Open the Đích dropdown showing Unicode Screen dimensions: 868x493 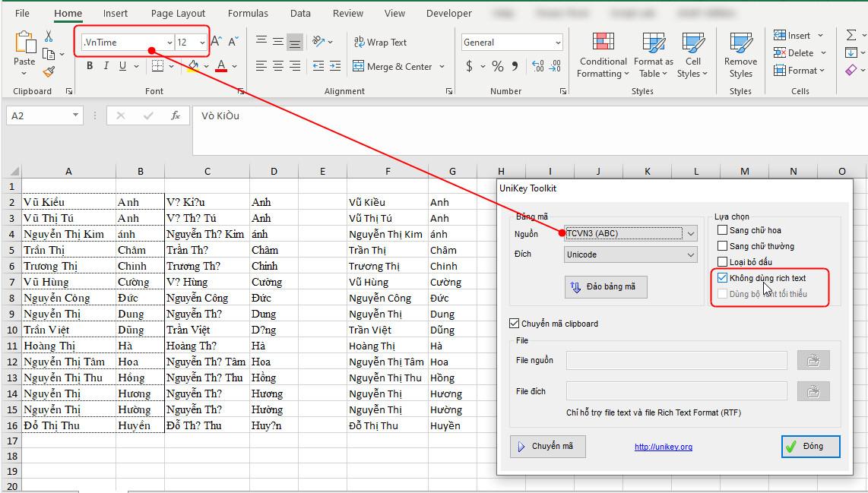point(690,253)
